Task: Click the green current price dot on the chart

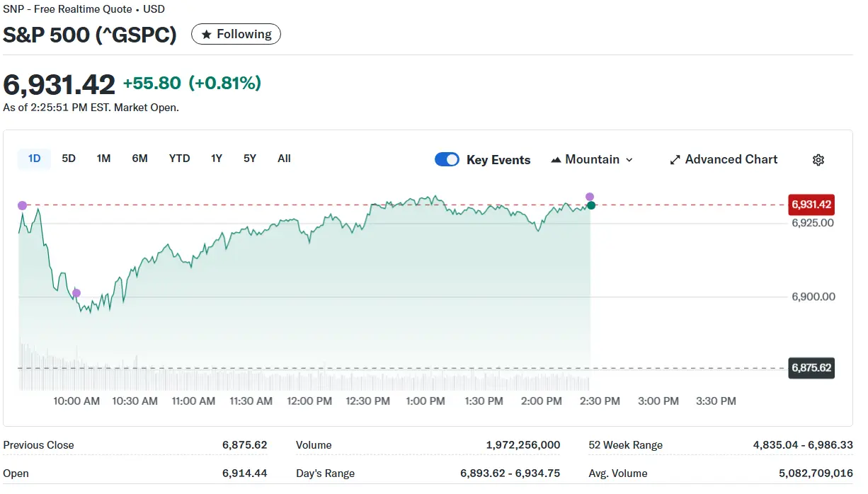Action: click(591, 205)
